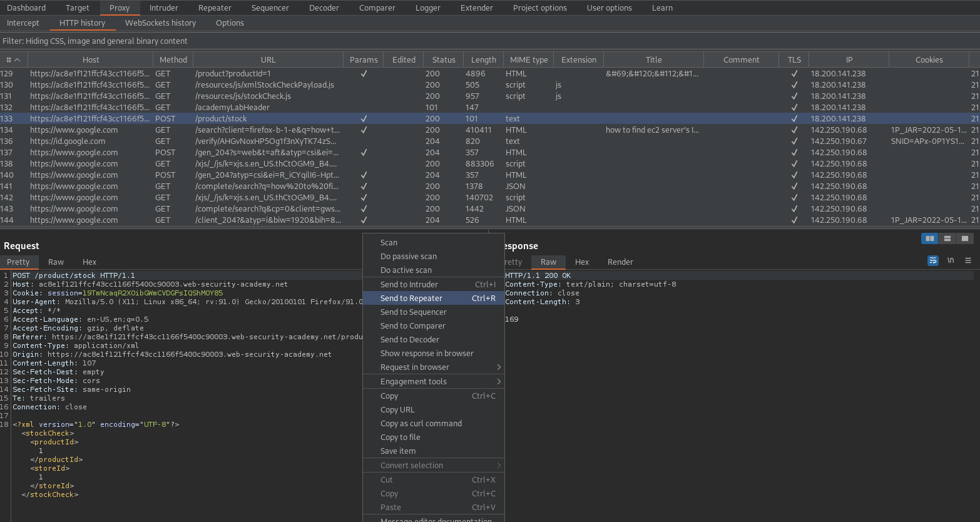Switch to the Intruder tab

point(164,8)
